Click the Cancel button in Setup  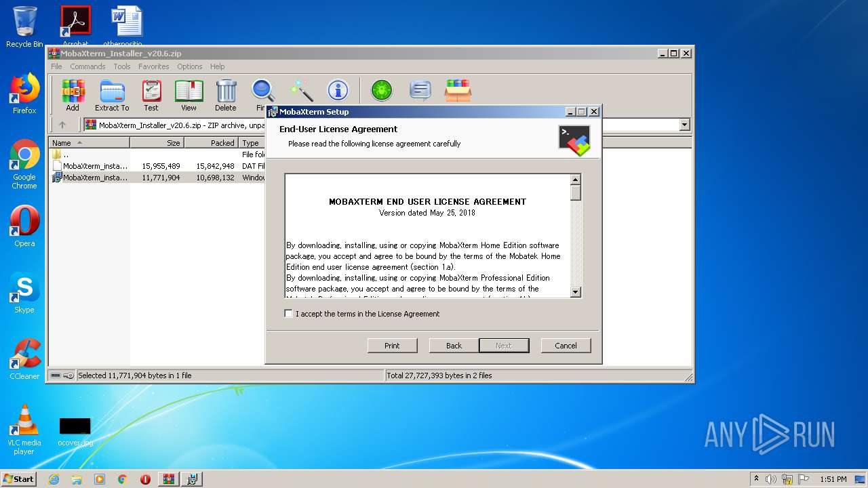click(566, 346)
